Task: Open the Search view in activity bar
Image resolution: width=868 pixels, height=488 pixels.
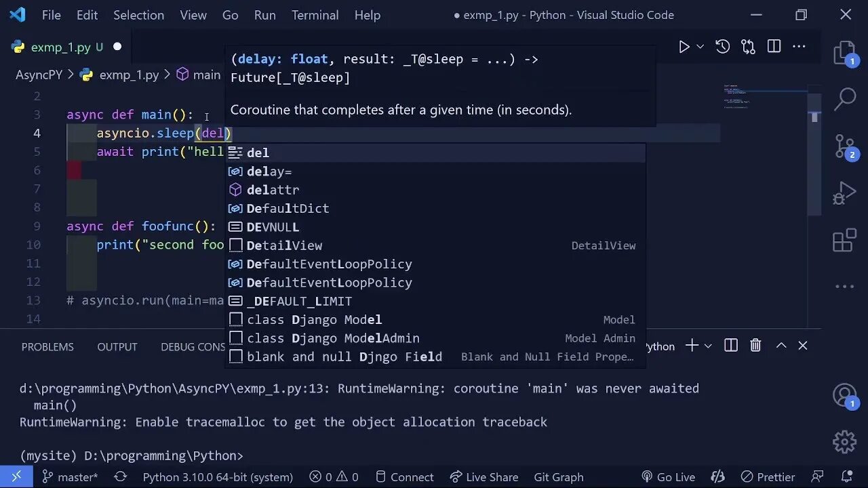Action: [x=845, y=99]
